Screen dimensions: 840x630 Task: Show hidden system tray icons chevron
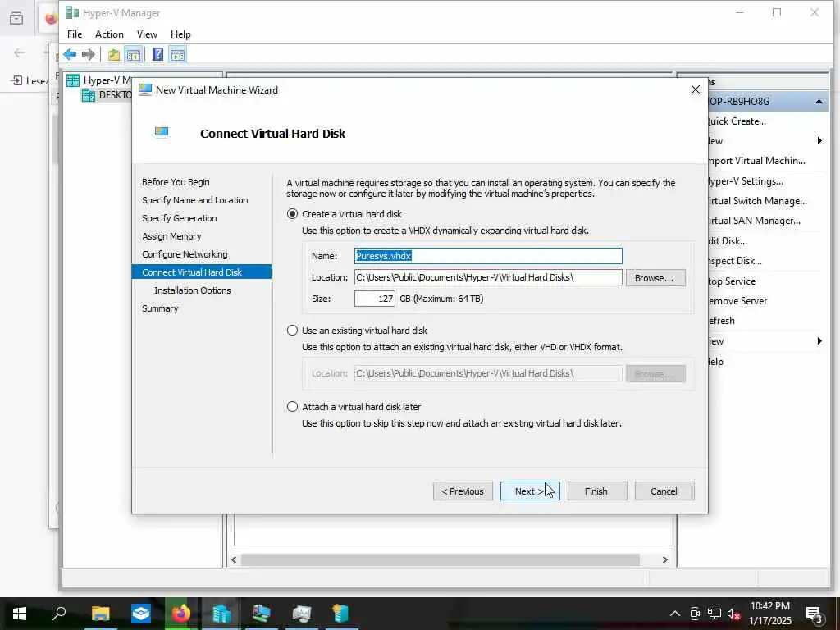click(675, 614)
